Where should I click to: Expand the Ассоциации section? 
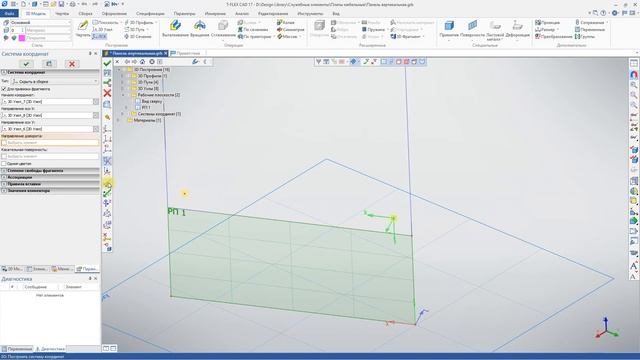[x=50, y=177]
